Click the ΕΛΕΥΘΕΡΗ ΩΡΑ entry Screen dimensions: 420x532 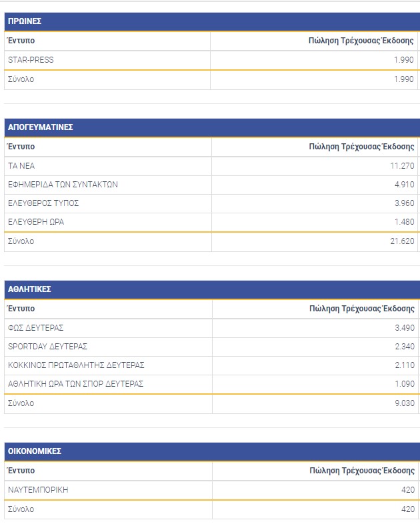coord(36,221)
